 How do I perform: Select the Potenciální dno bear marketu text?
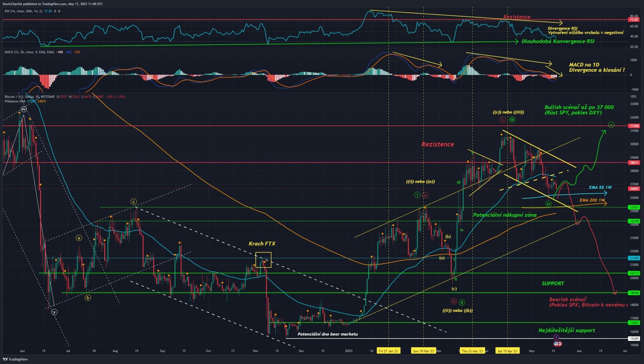point(327,334)
